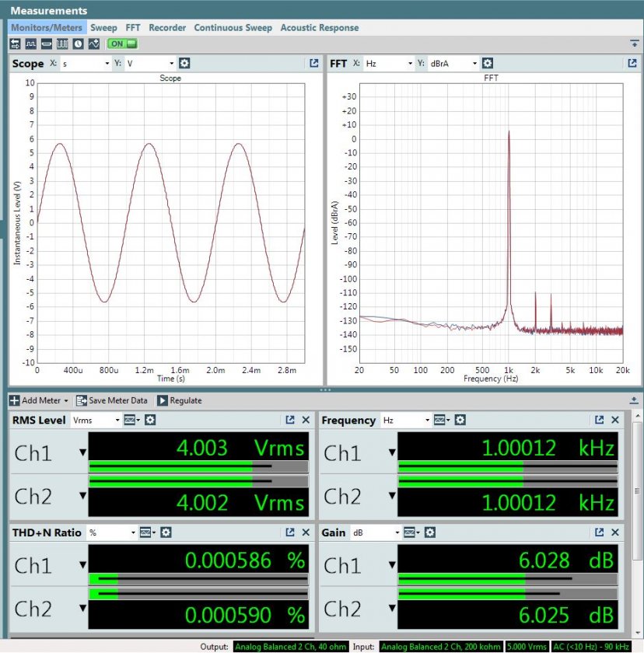The width and height of the screenshot is (644, 653).
Task: Open the FFT measurement tab
Action: [x=133, y=28]
